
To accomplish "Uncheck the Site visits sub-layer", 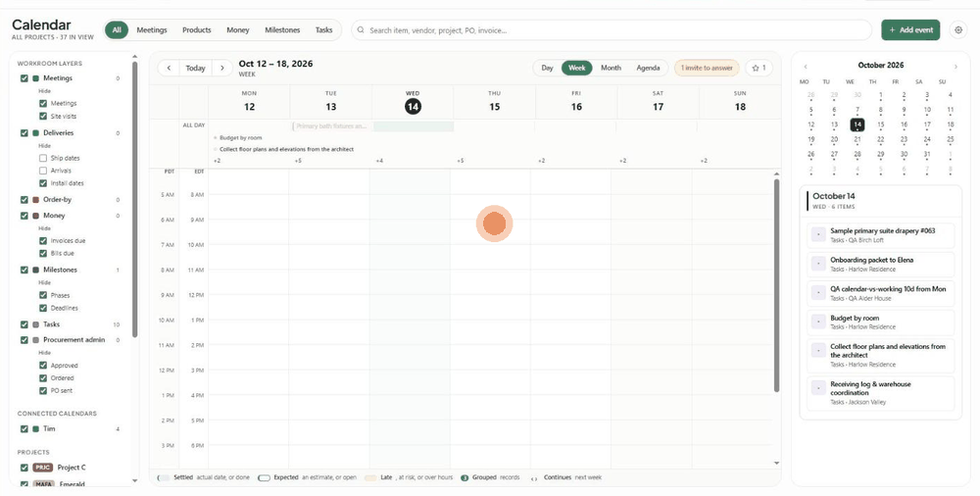I will [x=43, y=117].
